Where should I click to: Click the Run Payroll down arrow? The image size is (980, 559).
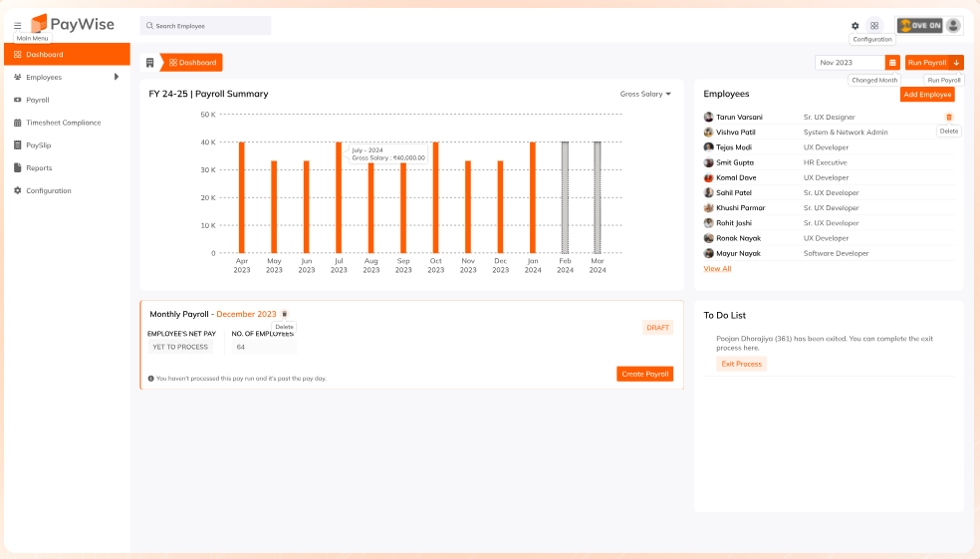pos(956,63)
